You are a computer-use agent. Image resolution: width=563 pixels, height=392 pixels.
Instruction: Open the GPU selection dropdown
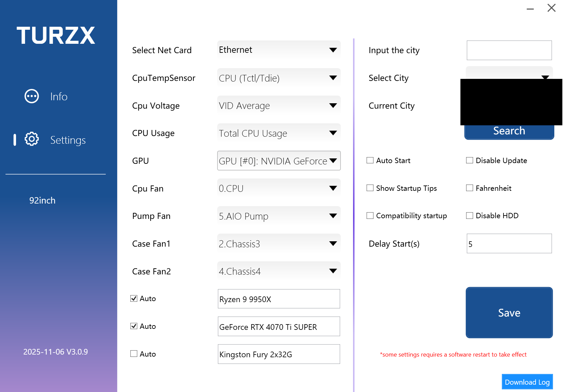click(279, 161)
